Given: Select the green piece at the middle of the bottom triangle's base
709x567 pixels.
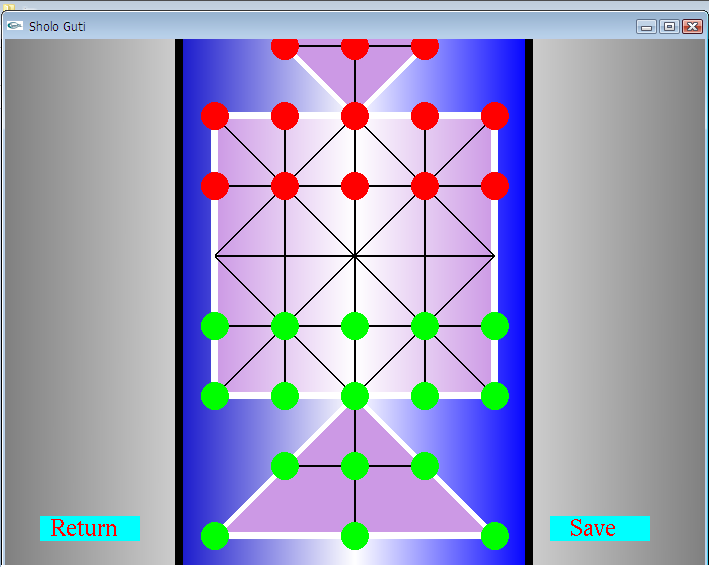Looking at the screenshot, I should point(355,536).
